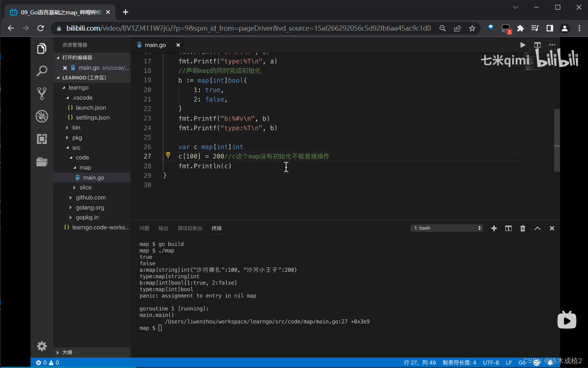Close the terminal panel with X
The image size is (588, 368).
pyautogui.click(x=552, y=228)
